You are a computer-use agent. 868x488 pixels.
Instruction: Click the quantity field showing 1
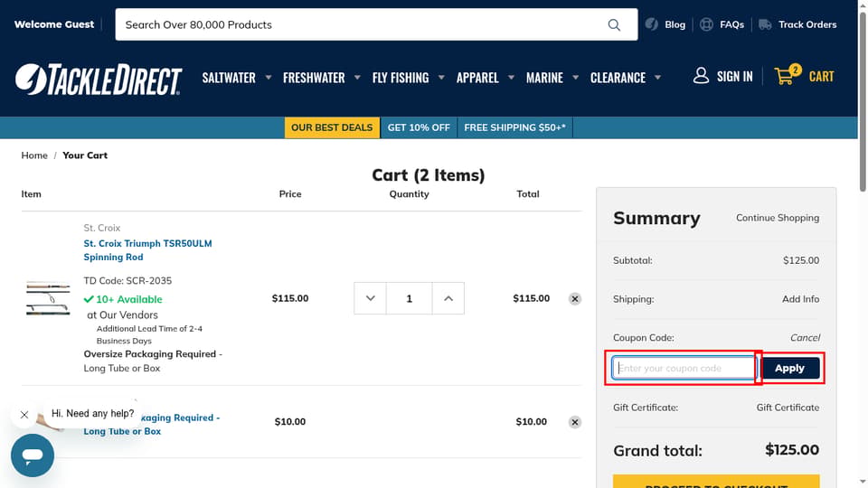tap(409, 298)
